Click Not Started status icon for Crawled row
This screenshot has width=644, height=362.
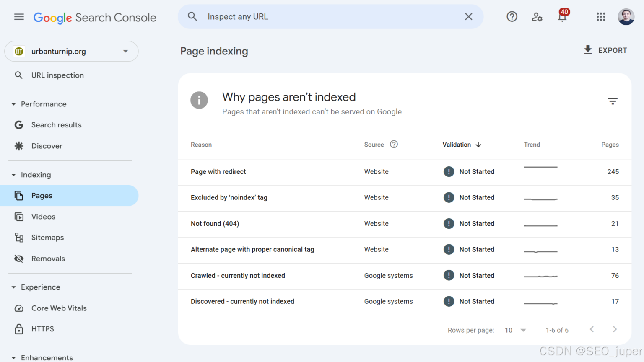449,276
